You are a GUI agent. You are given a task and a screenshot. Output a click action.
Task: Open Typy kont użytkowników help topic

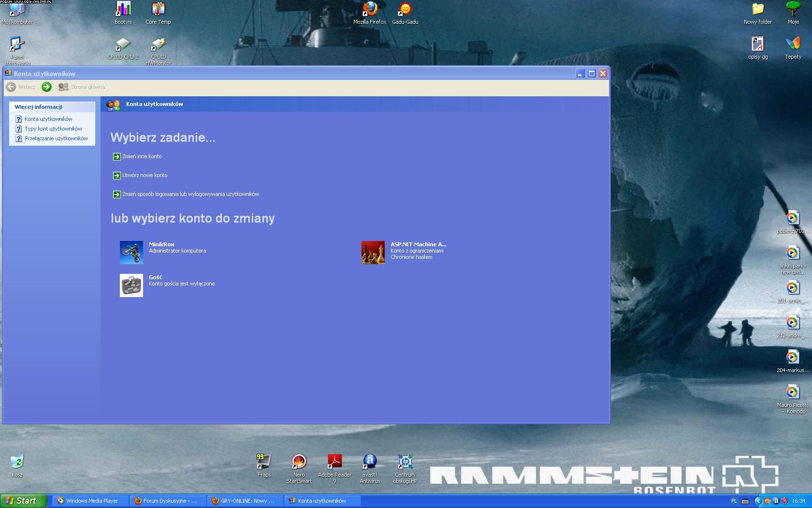[53, 129]
